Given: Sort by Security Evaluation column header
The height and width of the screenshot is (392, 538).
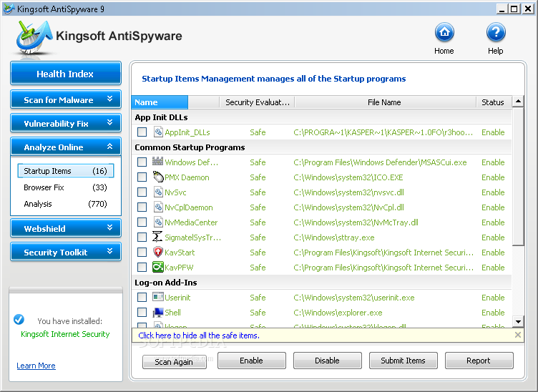Looking at the screenshot, I should tap(257, 102).
